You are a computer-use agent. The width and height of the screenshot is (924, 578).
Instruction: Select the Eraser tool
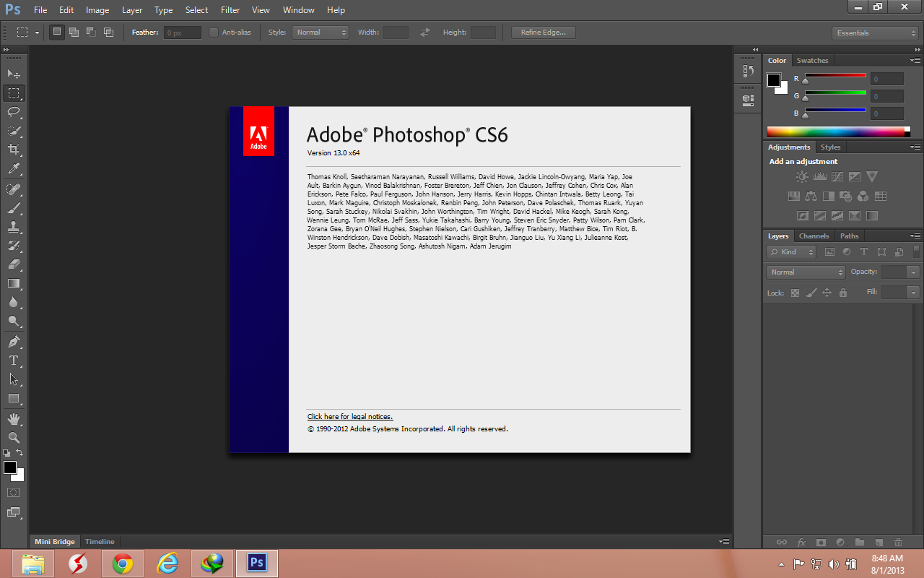(x=14, y=264)
